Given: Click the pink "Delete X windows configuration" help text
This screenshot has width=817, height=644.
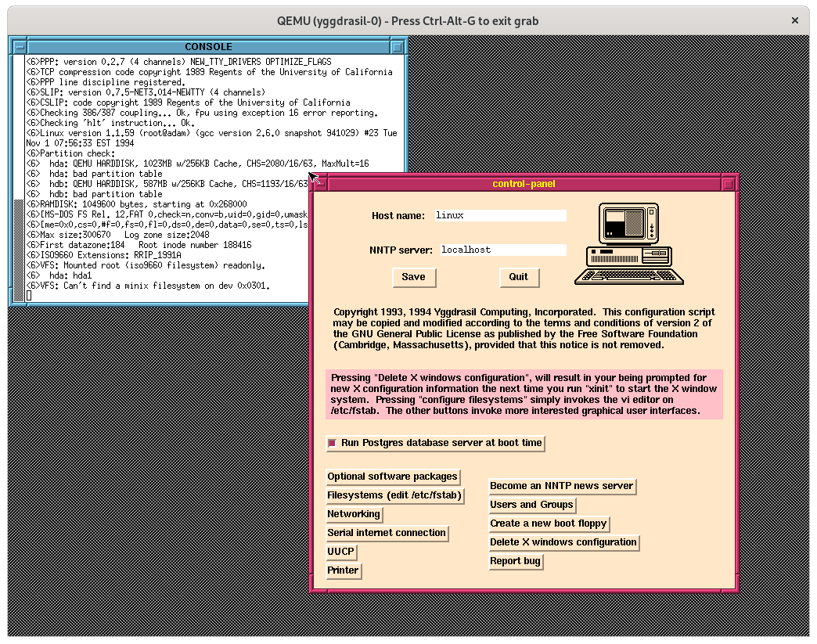Looking at the screenshot, I should tap(524, 394).
